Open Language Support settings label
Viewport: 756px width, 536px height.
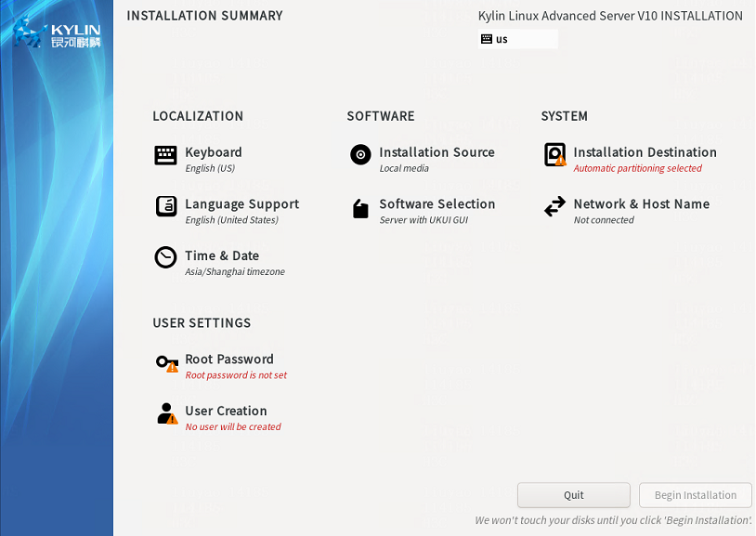pyautogui.click(x=242, y=204)
